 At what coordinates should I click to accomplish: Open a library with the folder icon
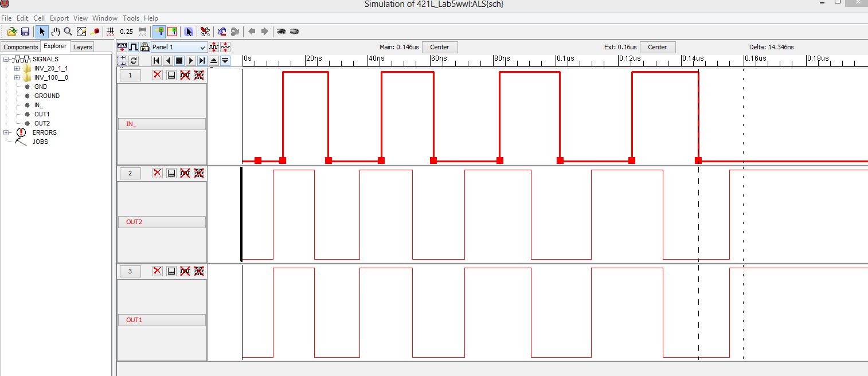(12, 32)
